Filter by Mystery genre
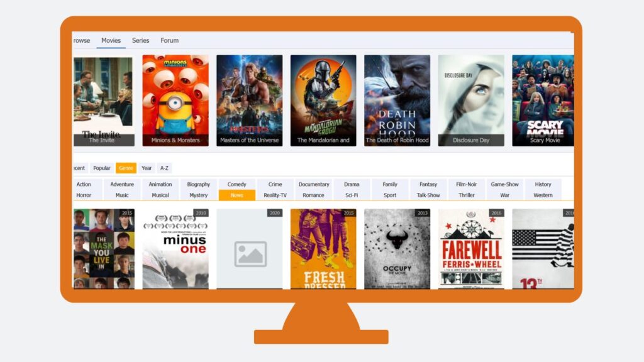This screenshot has height=362, width=644. (x=198, y=195)
